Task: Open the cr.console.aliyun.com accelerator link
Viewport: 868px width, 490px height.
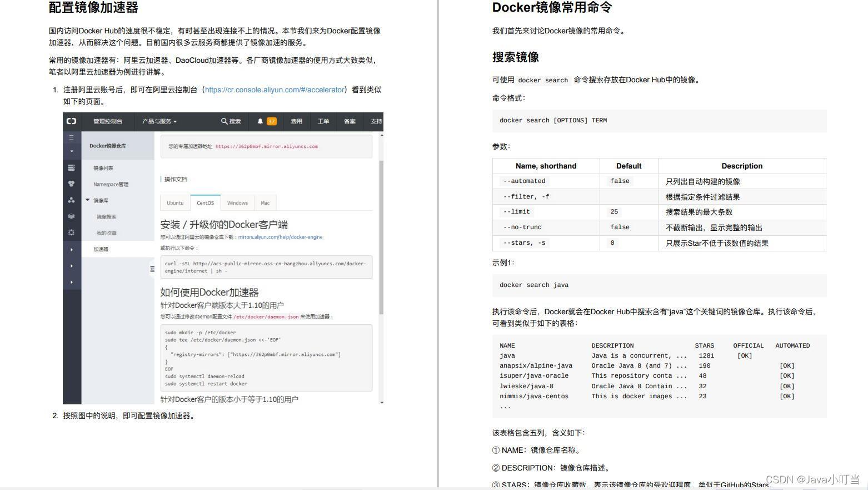Action: 275,90
